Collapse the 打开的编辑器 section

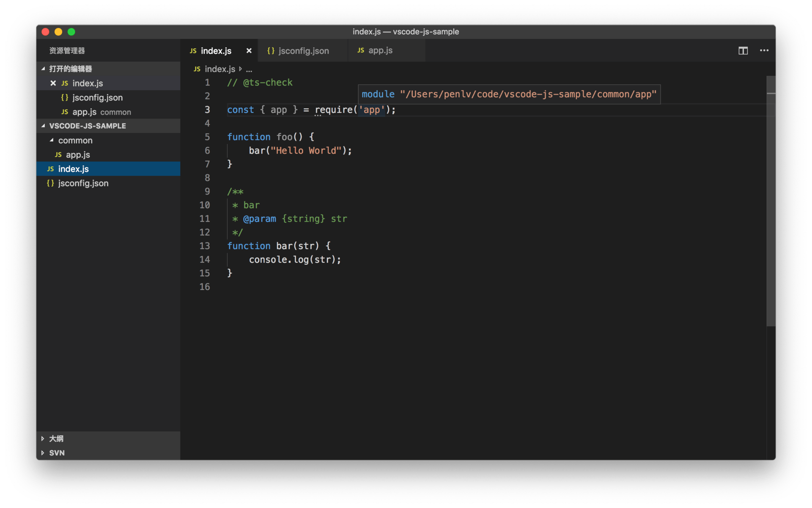pyautogui.click(x=109, y=69)
